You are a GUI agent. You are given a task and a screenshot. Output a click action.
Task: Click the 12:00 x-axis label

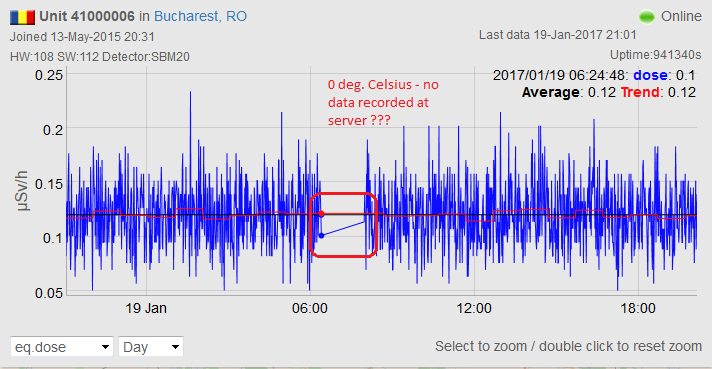coord(474,309)
